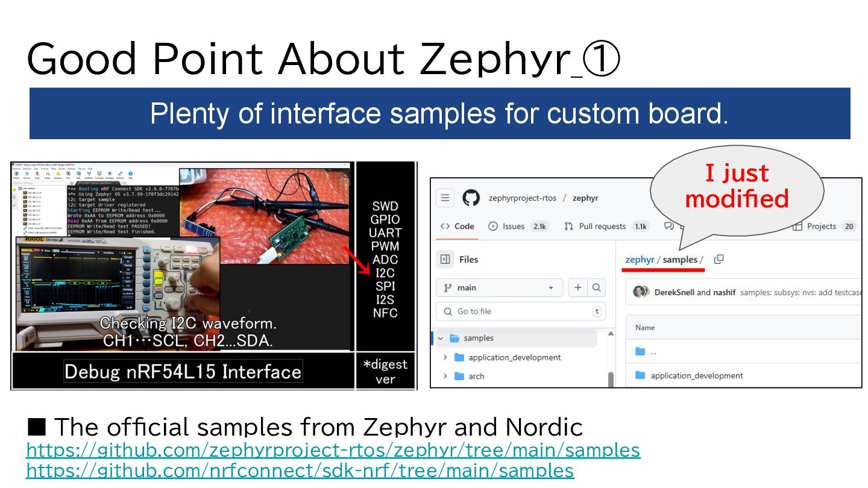Click the Projects tab table icon
This screenshot has width=868, height=488.
pos(797,227)
